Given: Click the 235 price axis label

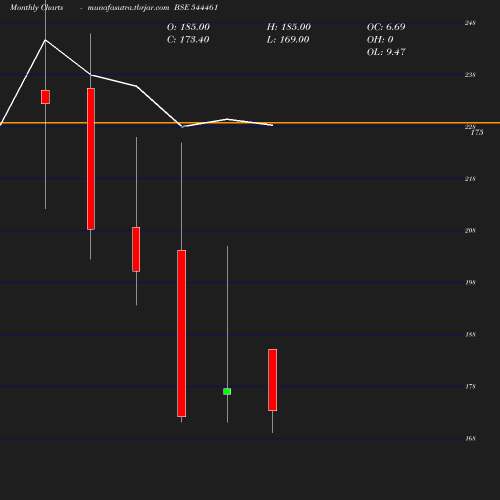Looking at the screenshot, I should [470, 75].
